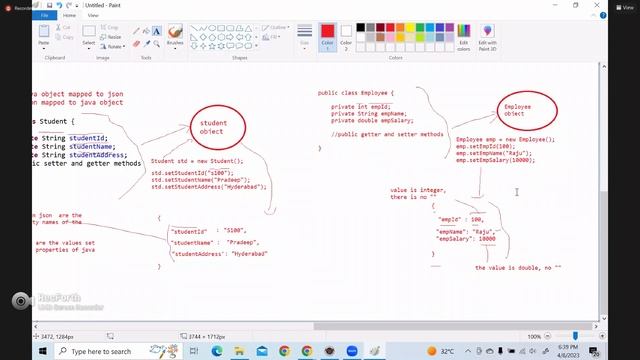Select the Magnifier tool
Screen dimensions: 640x360
(157, 44)
